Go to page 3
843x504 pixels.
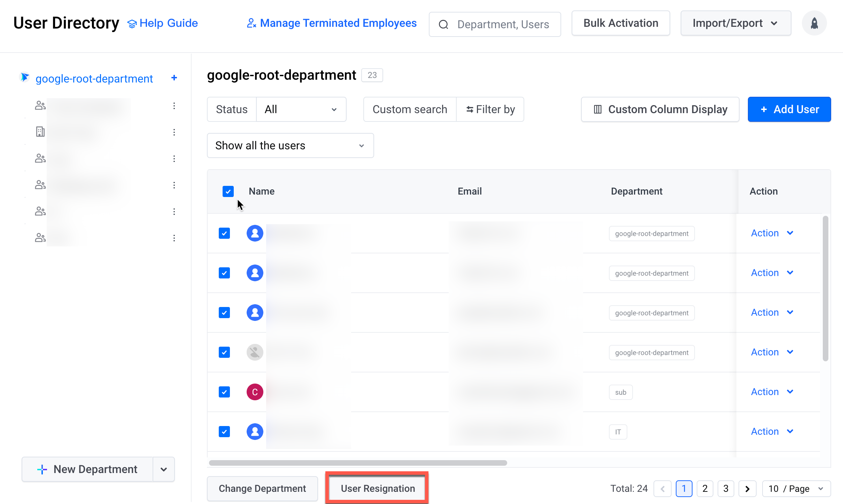click(x=726, y=489)
